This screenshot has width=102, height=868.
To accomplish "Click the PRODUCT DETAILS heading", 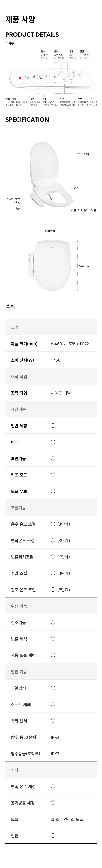I will [32, 34].
